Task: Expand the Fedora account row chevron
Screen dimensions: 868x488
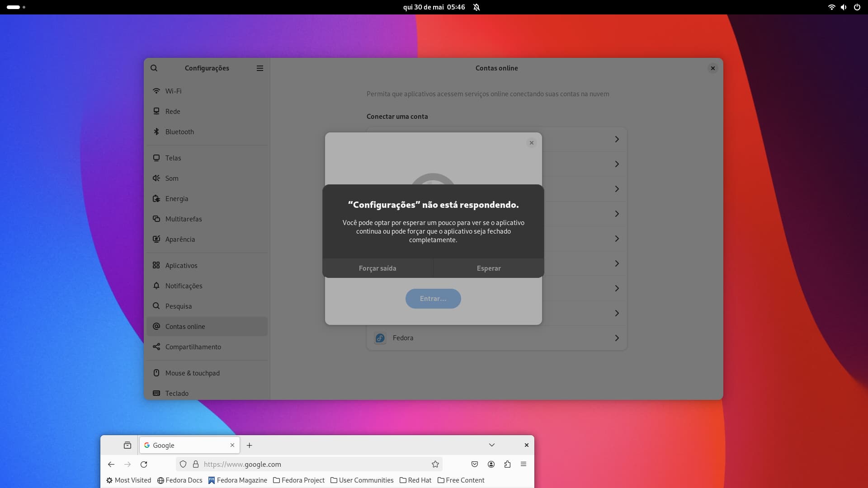Action: point(617,338)
